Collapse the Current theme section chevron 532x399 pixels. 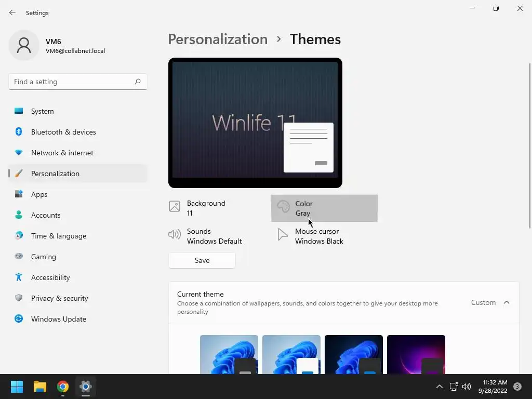tap(507, 302)
